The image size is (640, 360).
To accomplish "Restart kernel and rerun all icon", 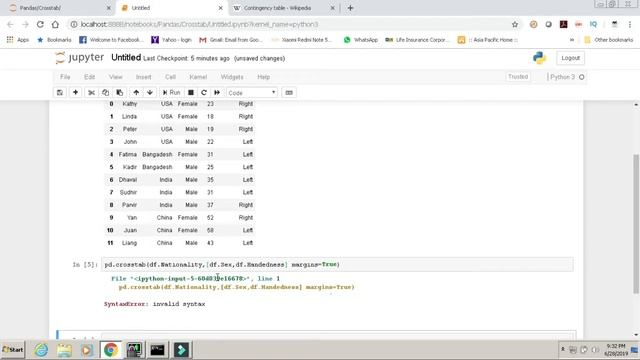I will pyautogui.click(x=217, y=93).
